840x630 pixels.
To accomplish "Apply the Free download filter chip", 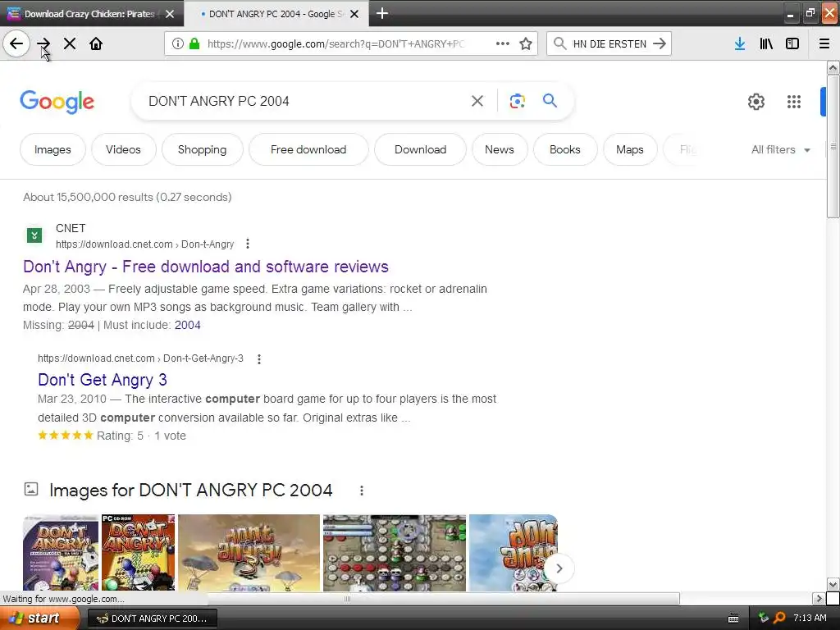I will coord(308,149).
